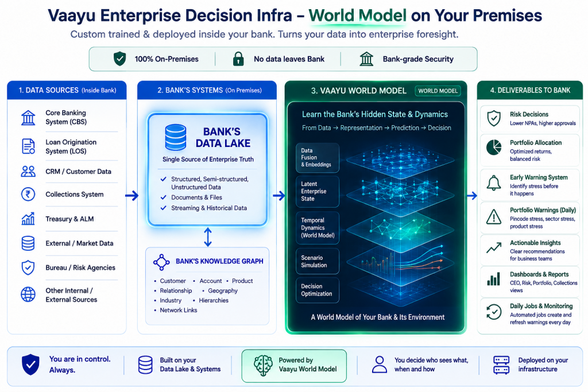588x392 pixels.
Task: Click the 'Customer' knowledge graph item
Action: tap(172, 281)
